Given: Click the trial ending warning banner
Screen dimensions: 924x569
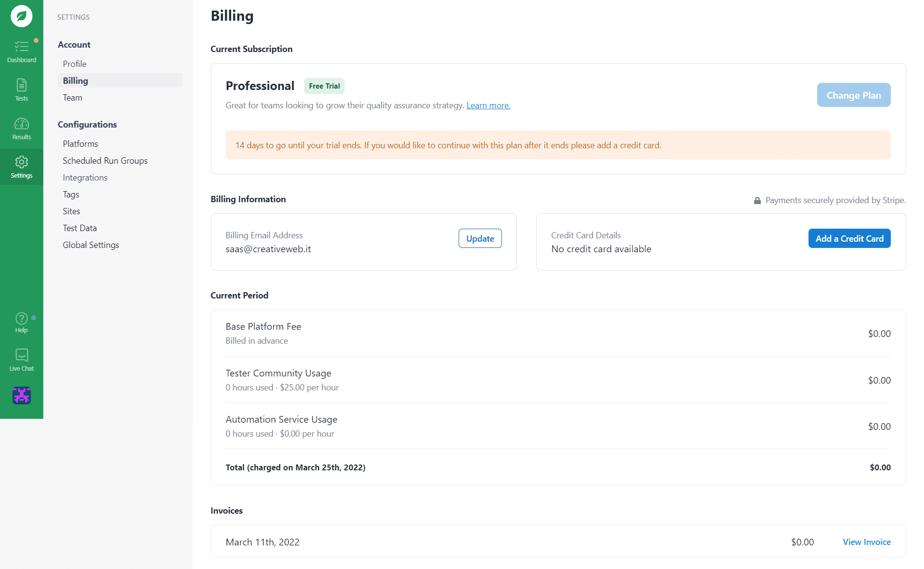Looking at the screenshot, I should (558, 145).
